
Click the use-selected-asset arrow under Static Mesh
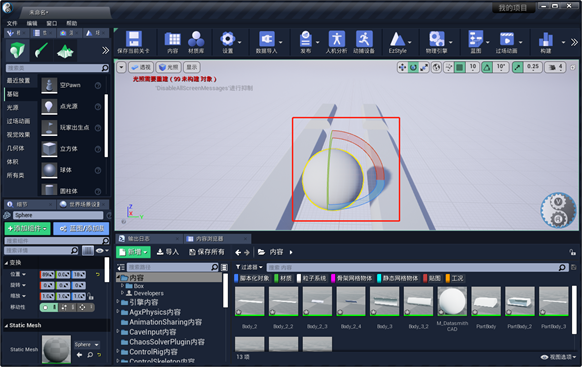click(79, 355)
